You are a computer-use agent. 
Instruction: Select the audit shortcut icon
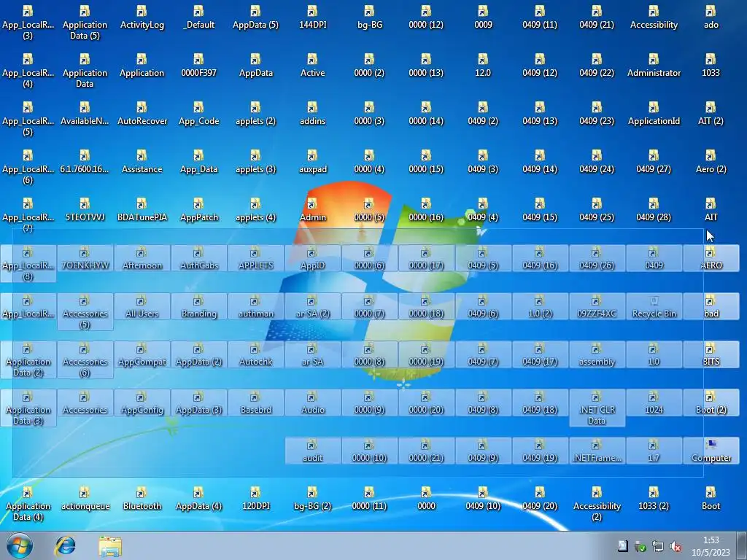[312, 451]
